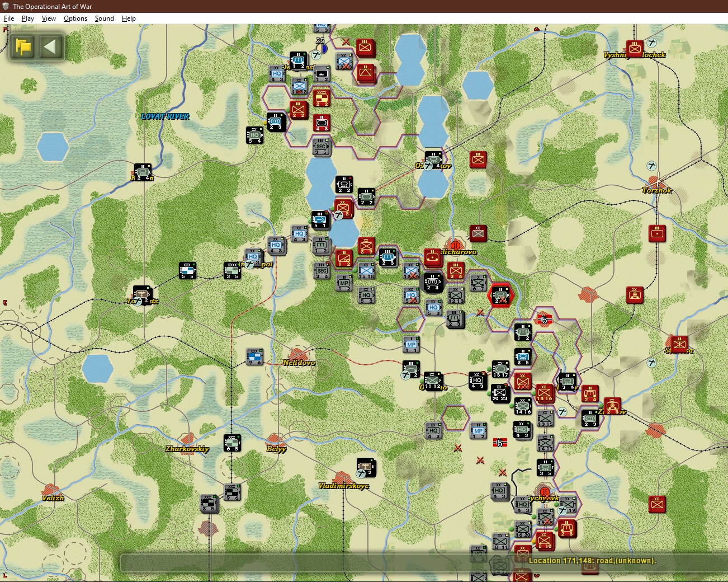Select the red artillery unit at Selizharovo
The width and height of the screenshot is (728, 582).
433,258
